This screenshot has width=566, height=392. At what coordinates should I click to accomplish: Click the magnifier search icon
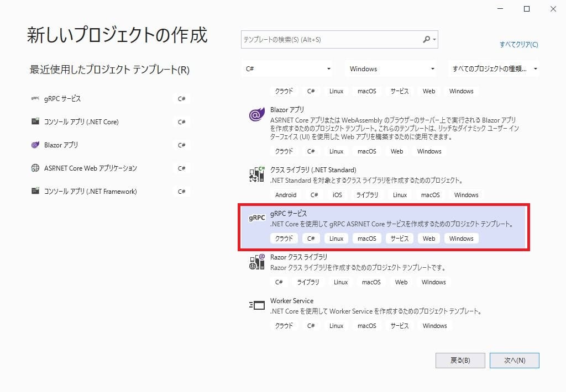click(x=426, y=39)
